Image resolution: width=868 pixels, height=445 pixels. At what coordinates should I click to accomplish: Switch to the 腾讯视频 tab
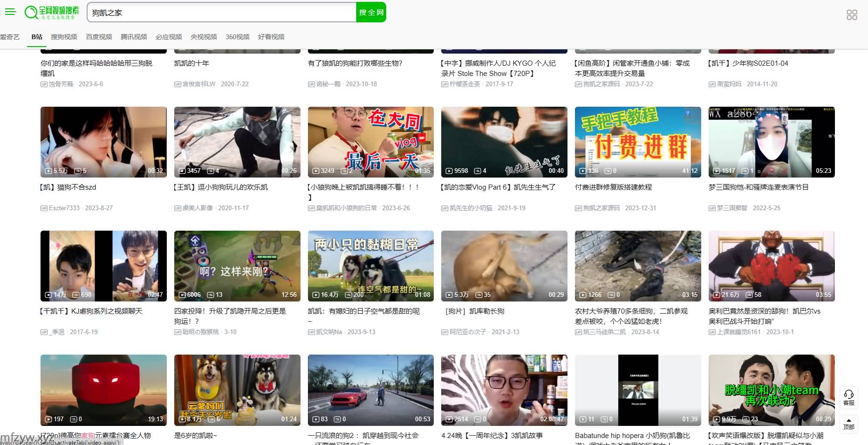pos(134,37)
